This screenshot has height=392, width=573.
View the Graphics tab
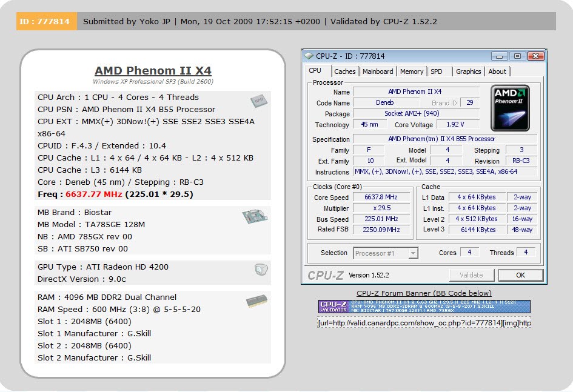[468, 71]
